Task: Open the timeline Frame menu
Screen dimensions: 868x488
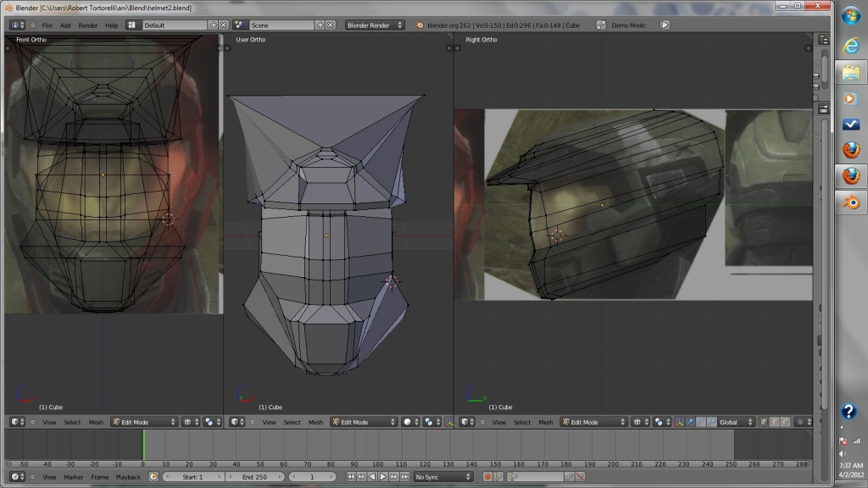Action: point(100,477)
